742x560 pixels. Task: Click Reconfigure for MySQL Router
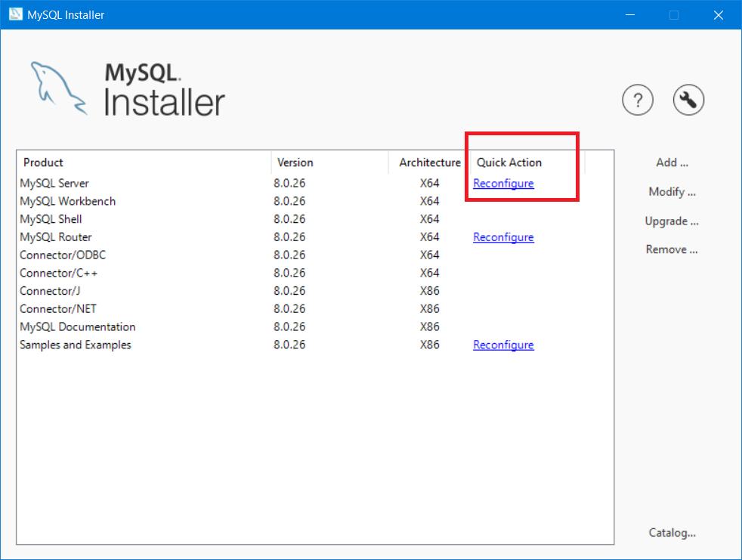pos(503,237)
